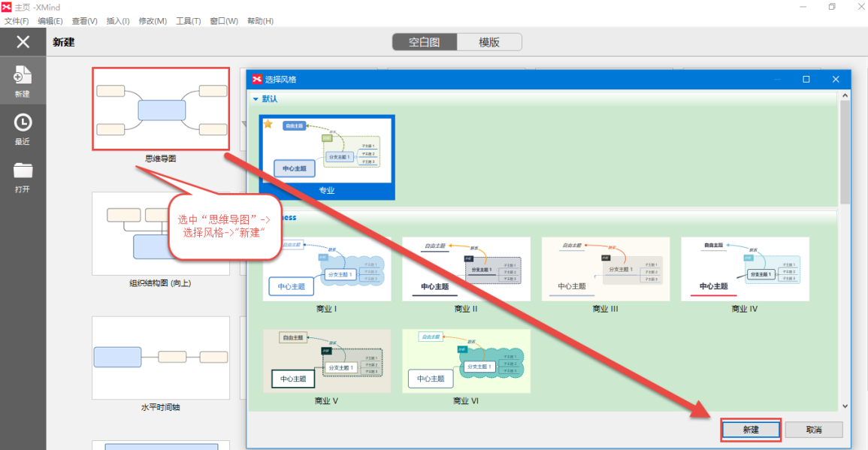
Task: Open the 窗口(W) menu
Action: [x=224, y=21]
